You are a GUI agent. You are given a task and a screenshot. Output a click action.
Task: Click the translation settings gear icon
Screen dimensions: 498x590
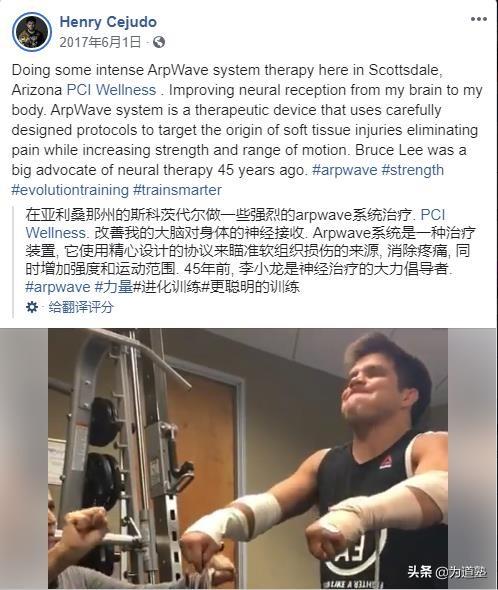pos(32,307)
